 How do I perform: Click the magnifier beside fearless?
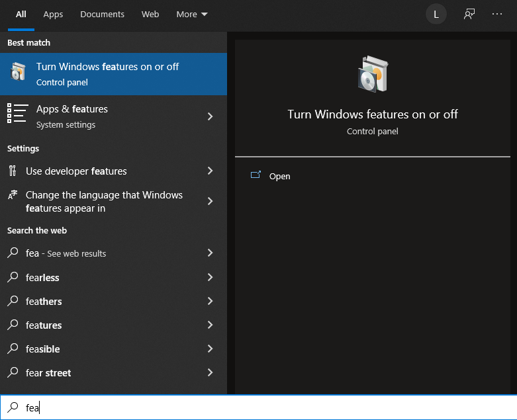13,277
